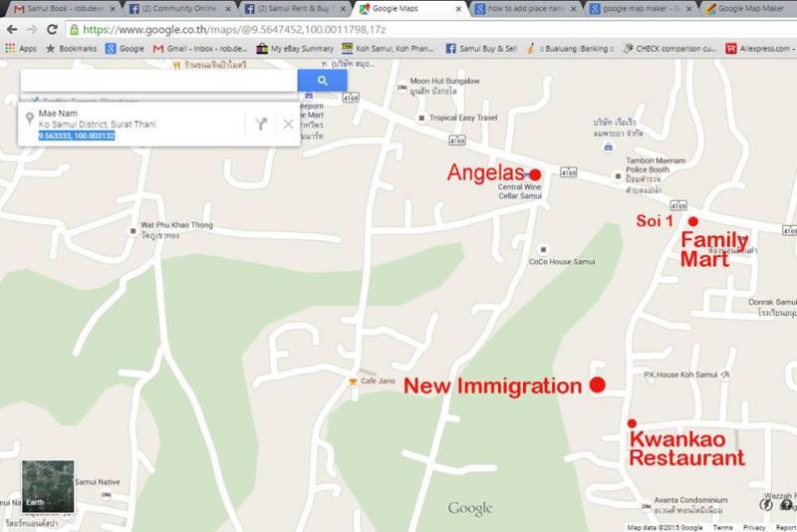Switch to google map maker search tab
This screenshot has width=797, height=532.
[641, 9]
